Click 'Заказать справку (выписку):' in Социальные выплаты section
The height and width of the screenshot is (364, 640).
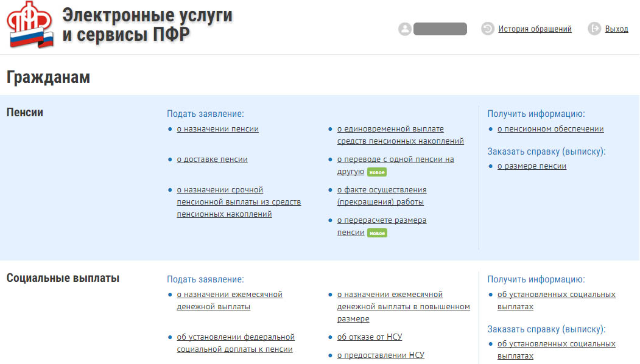click(547, 329)
